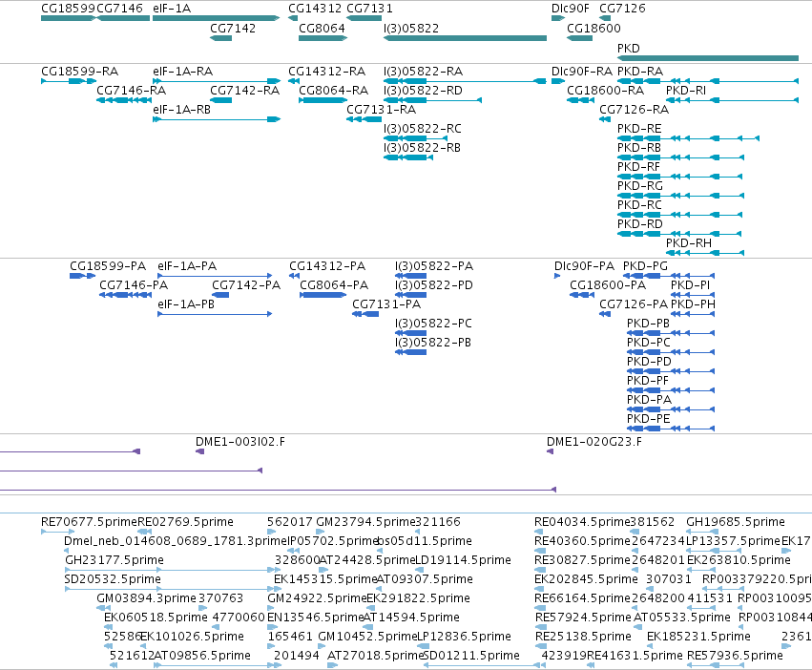Select protein CG7146-PA
The image size is (812, 670).
(x=134, y=285)
